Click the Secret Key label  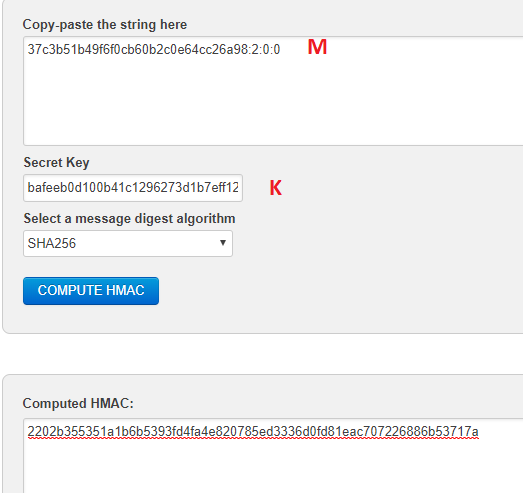[56, 162]
